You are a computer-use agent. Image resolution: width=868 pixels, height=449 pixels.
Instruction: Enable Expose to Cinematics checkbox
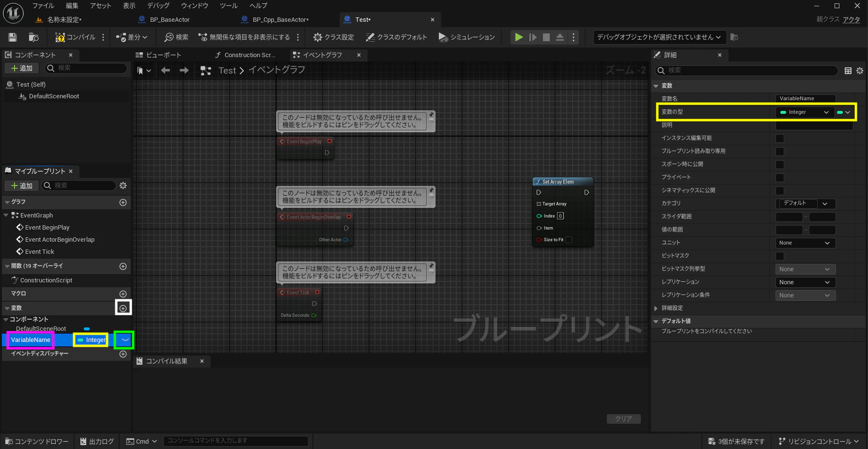pyautogui.click(x=780, y=191)
